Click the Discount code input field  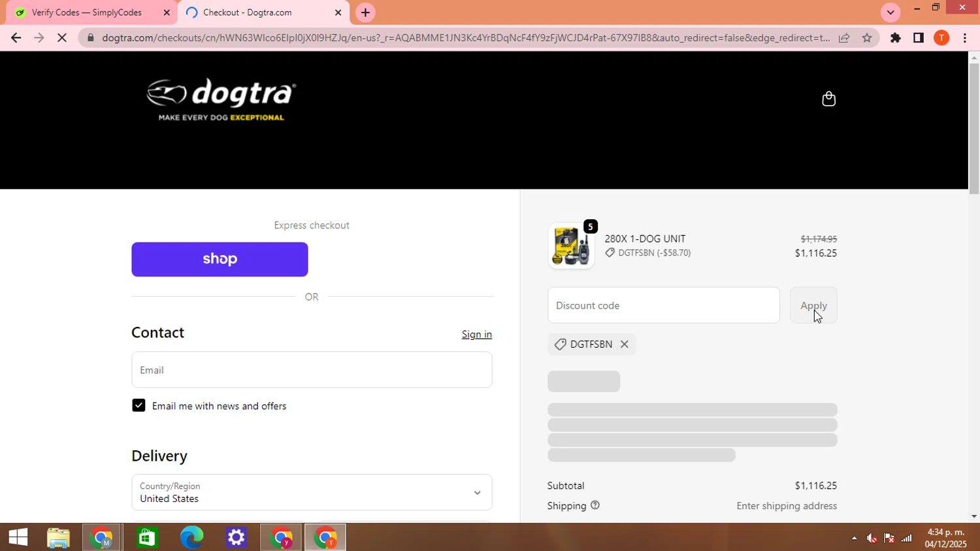[663, 305]
